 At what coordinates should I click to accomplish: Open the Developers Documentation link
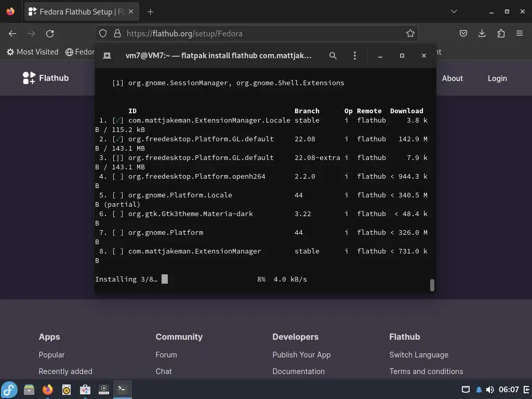[x=299, y=371]
